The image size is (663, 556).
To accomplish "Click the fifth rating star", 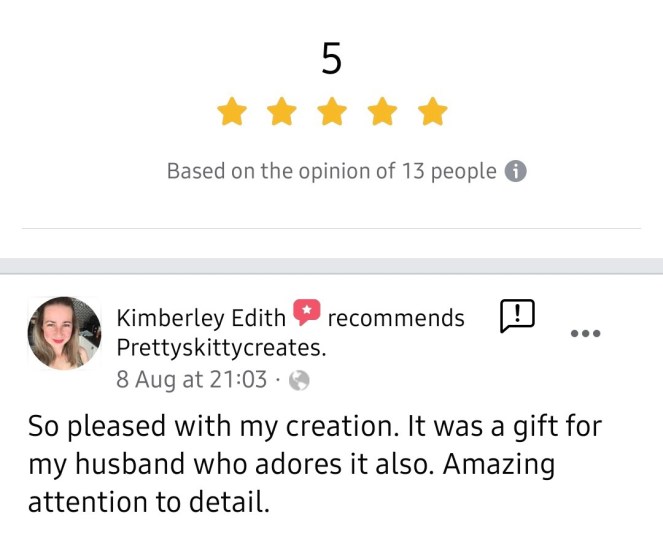I will click(x=432, y=112).
